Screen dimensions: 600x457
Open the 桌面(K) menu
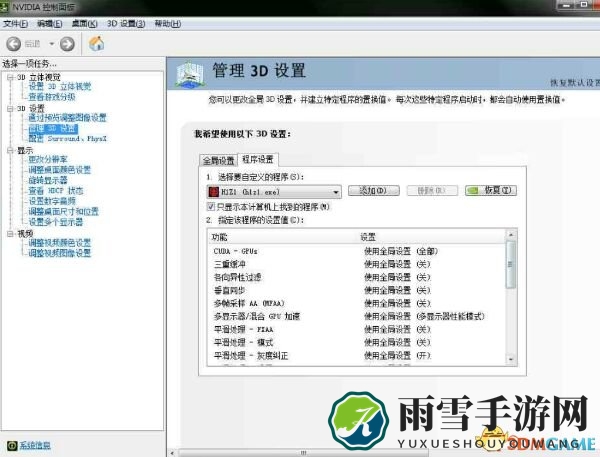click(85, 24)
